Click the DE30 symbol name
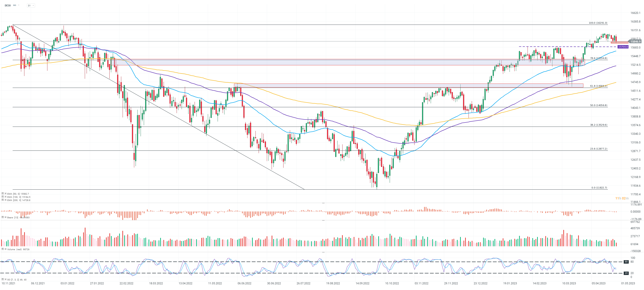 coord(8,5)
